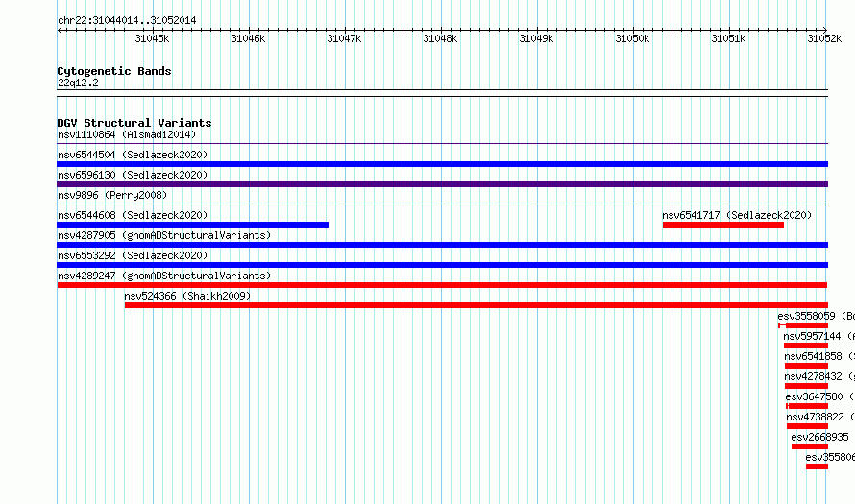The width and height of the screenshot is (855, 504).
Task: Open variant nsv6553292 (Sedlazeck2020) label
Action: tap(133, 255)
